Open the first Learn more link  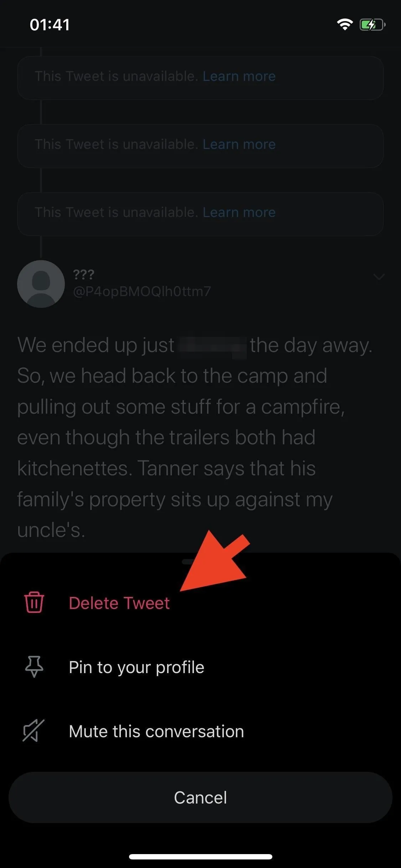point(239,76)
